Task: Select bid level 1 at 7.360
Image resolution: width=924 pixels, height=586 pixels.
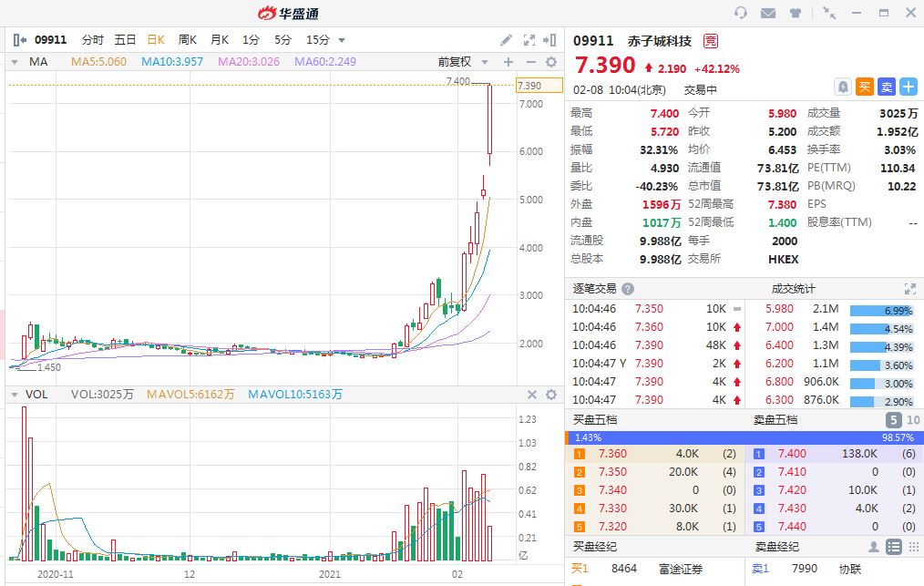Action: (655, 454)
